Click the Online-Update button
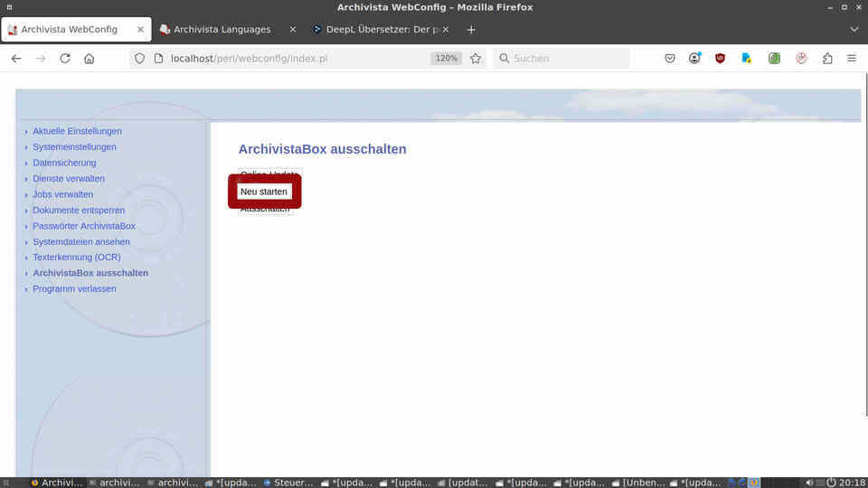This screenshot has height=488, width=868. 269,173
